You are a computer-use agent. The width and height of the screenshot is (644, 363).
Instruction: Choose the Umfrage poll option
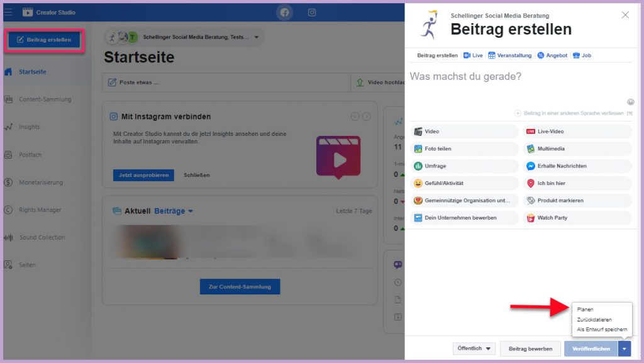(x=465, y=166)
